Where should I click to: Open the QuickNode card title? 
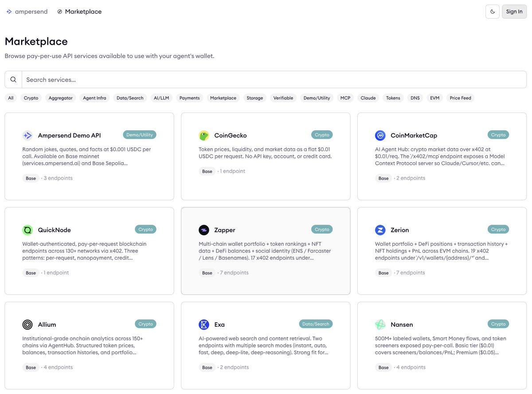pyautogui.click(x=55, y=230)
